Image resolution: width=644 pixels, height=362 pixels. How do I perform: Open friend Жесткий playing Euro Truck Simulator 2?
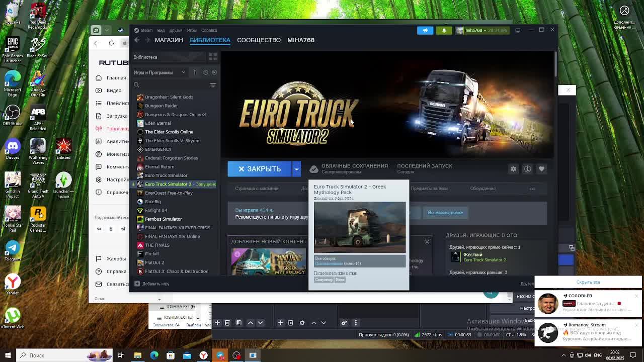pos(478,257)
